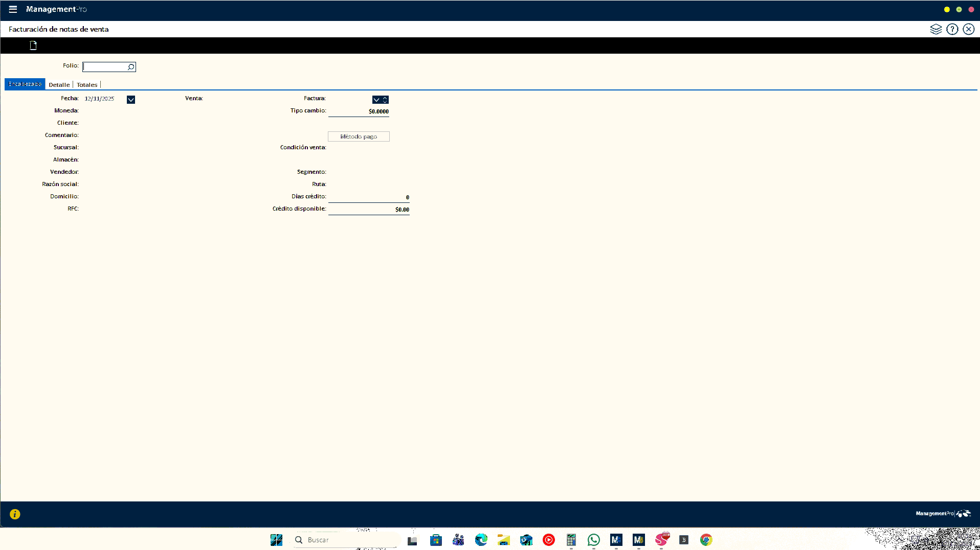Viewport: 980px width, 550px height.
Task: Open the layers stack icon
Action: click(936, 29)
